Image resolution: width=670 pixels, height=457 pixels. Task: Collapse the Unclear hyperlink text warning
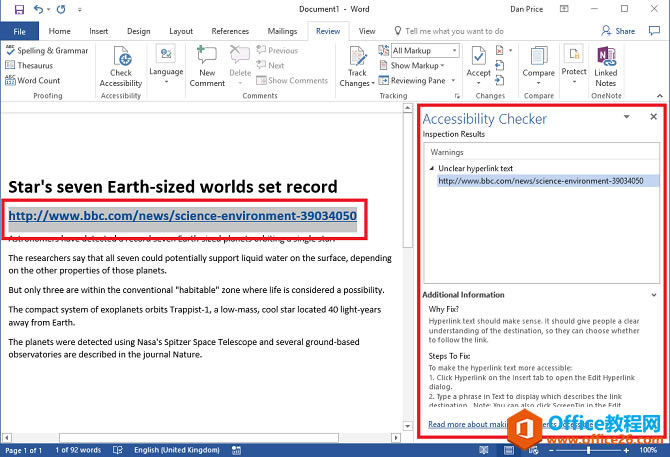pos(433,169)
